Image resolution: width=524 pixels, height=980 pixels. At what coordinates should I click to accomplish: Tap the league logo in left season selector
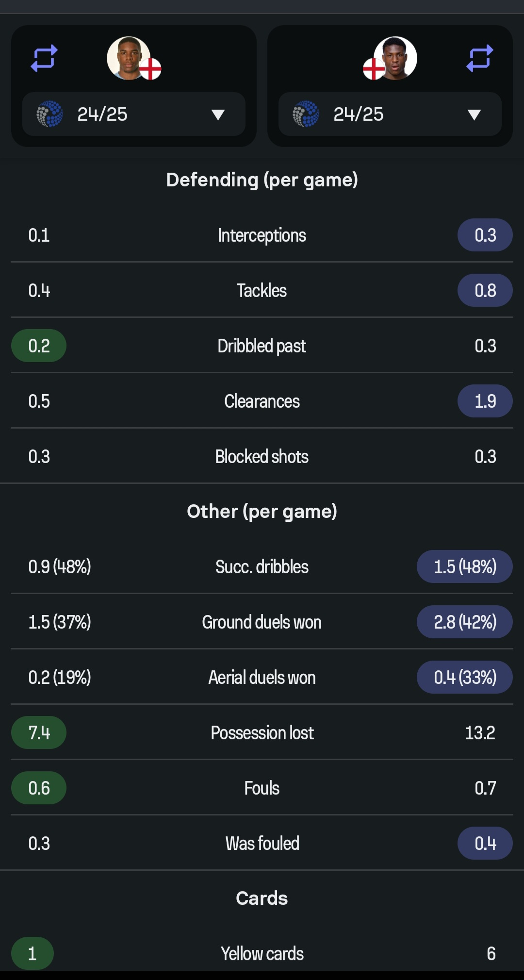[x=49, y=114]
